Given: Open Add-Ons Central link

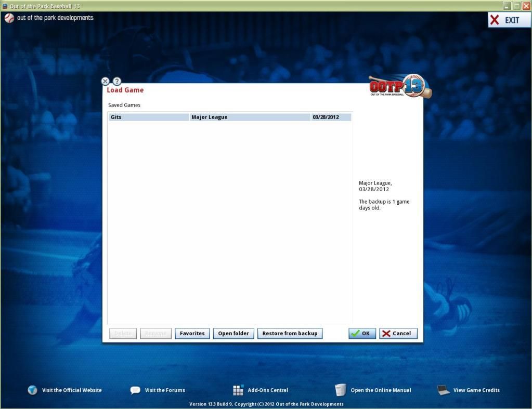Looking at the screenshot, I should pyautogui.click(x=268, y=390).
